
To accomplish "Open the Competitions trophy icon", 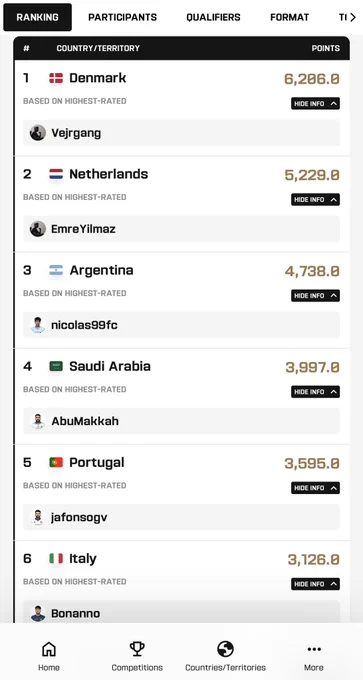I will coord(137,649).
